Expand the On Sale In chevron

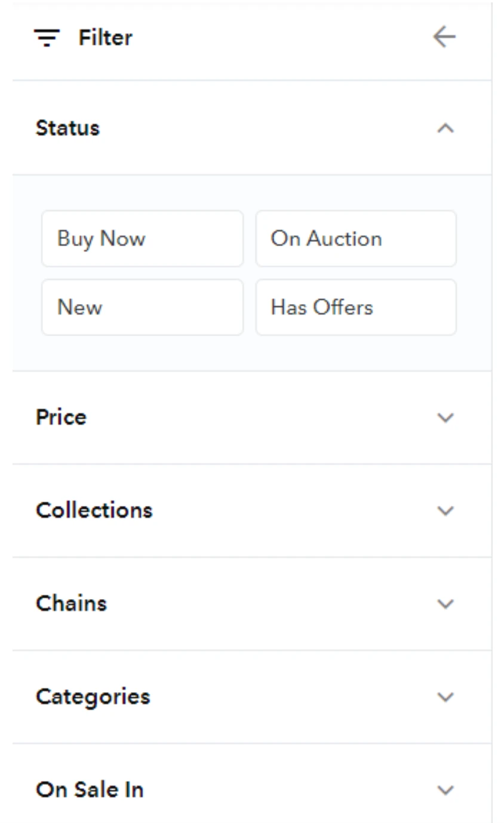click(445, 790)
